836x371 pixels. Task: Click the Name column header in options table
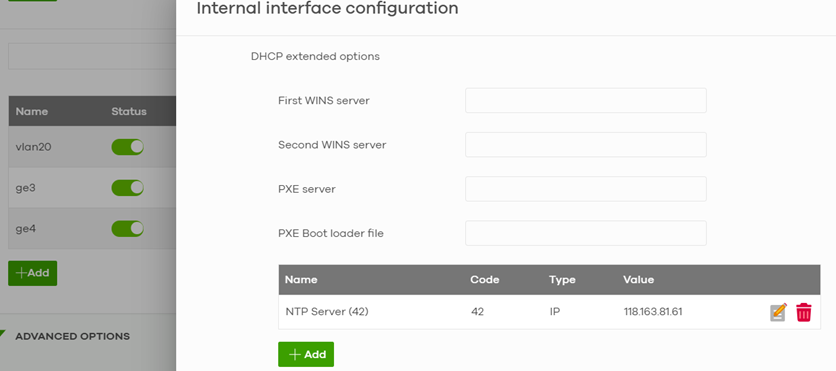click(x=301, y=280)
